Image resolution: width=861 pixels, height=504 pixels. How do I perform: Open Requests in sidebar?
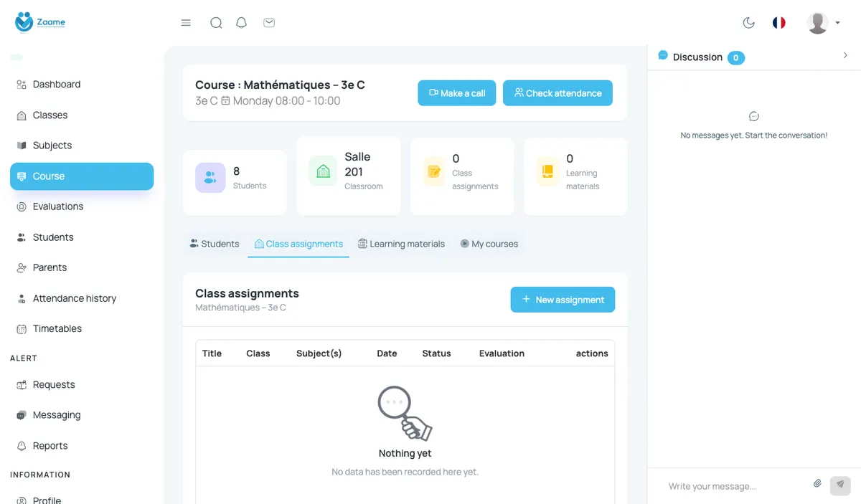click(x=82, y=385)
